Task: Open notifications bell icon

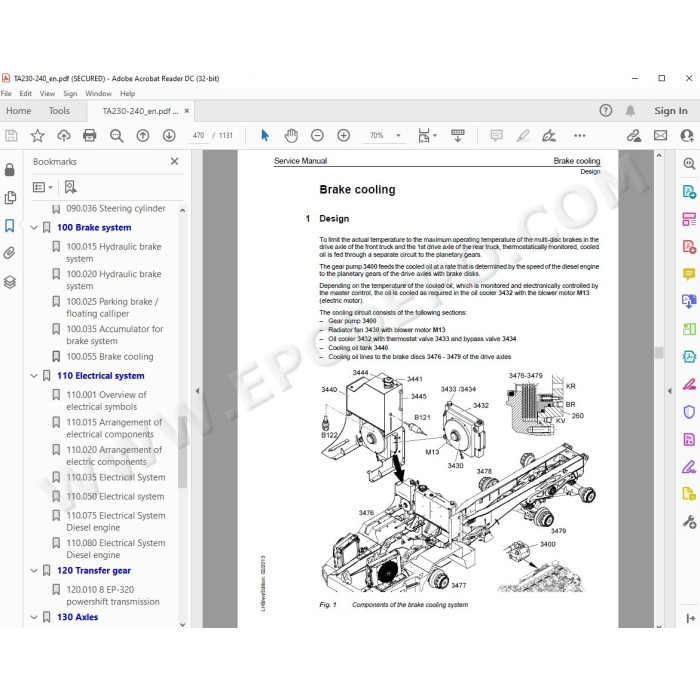Action: (630, 110)
